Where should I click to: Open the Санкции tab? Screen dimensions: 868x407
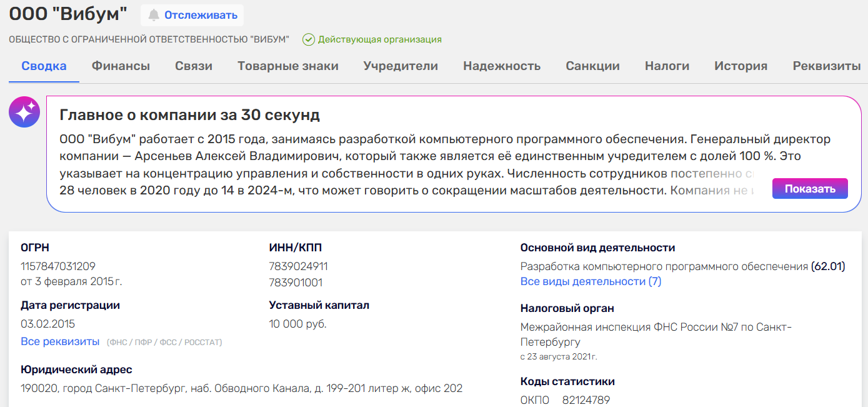click(592, 66)
